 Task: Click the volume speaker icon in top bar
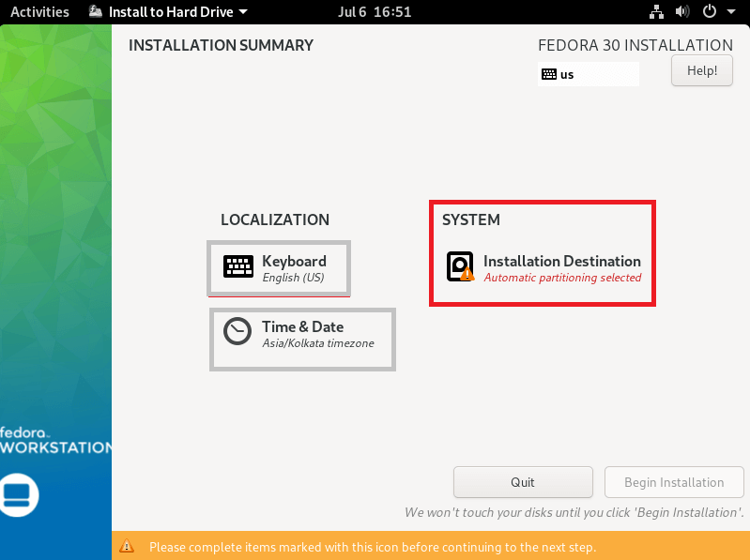pyautogui.click(x=682, y=11)
